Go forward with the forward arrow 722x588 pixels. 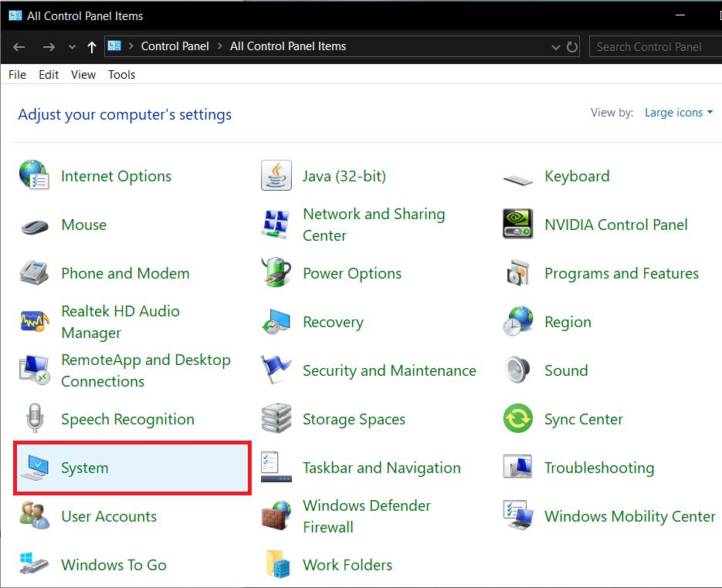[x=49, y=47]
